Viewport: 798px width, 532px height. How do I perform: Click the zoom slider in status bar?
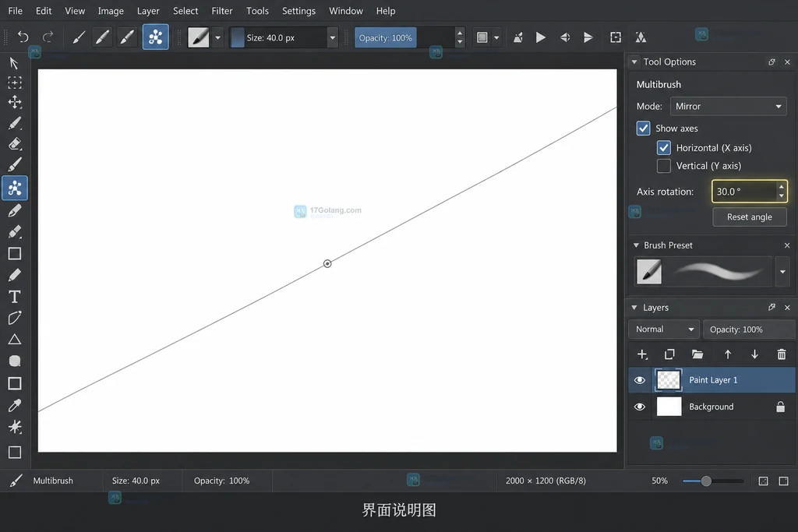point(713,481)
